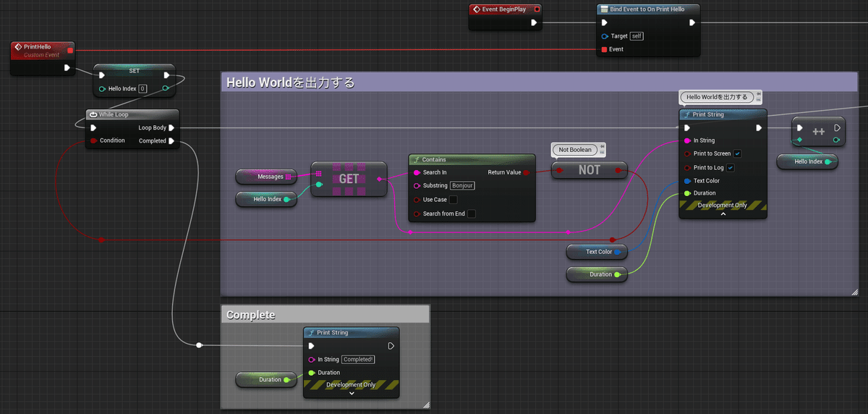Viewport: 868px width, 414px height.
Task: Click PrintHello custom event's exec output pin
Action: 67,68
